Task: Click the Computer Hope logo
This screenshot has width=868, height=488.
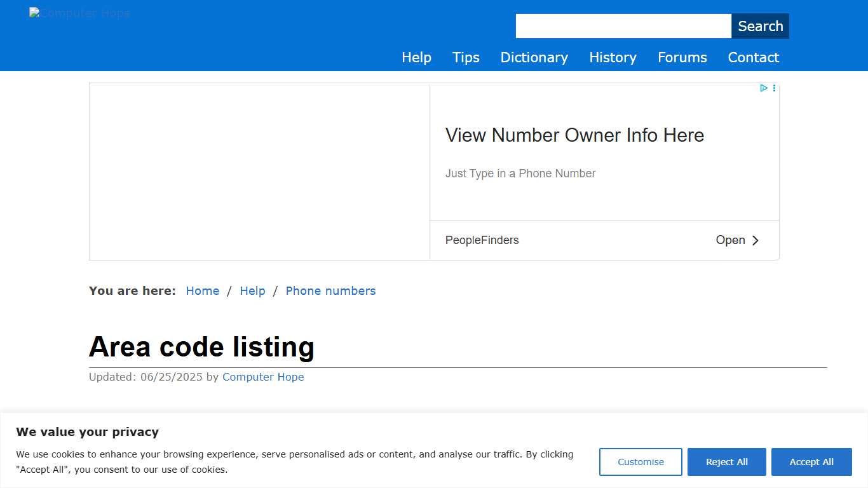Action: coord(79,13)
